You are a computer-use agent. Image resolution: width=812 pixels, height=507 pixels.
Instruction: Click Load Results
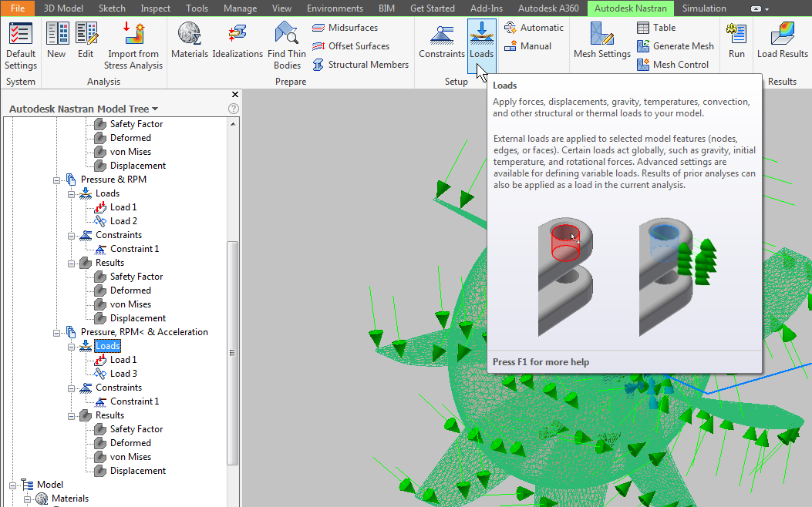click(783, 40)
